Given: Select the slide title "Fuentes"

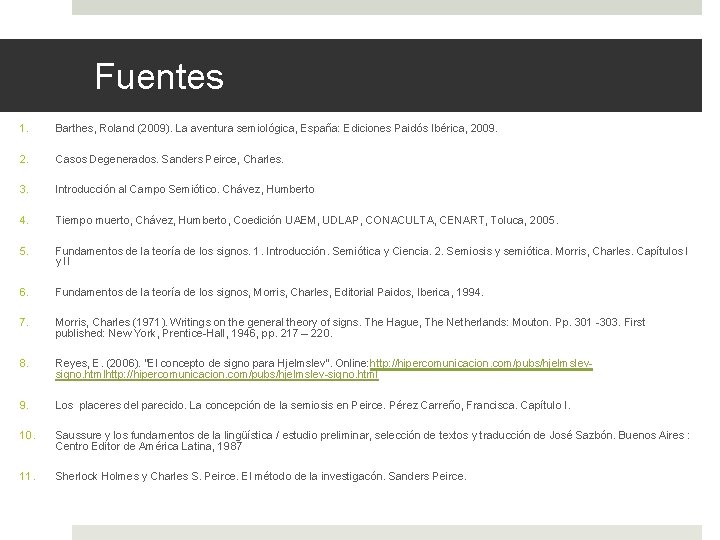Looking at the screenshot, I should (x=159, y=76).
